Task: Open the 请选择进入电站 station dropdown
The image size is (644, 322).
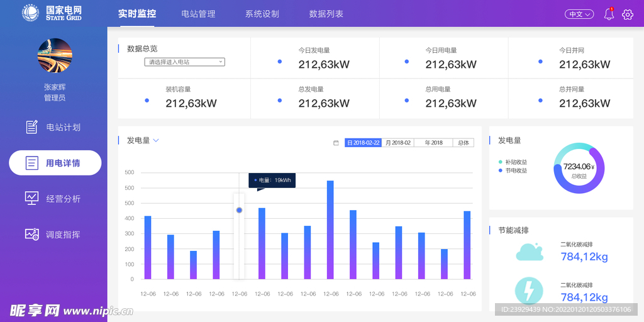Action: point(184,62)
